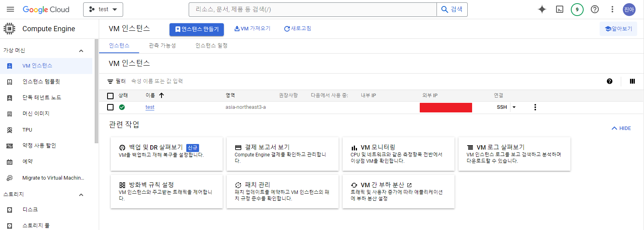Open the help question mark in the header

tap(595, 9)
